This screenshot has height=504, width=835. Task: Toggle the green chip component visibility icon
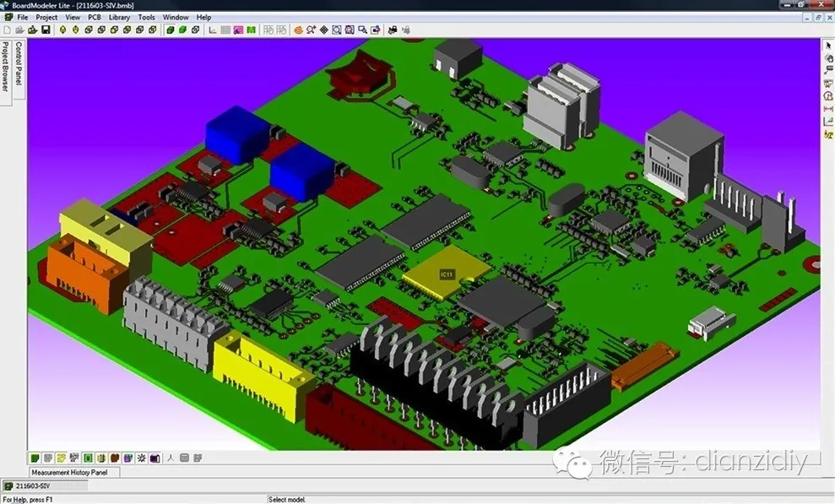(88, 458)
